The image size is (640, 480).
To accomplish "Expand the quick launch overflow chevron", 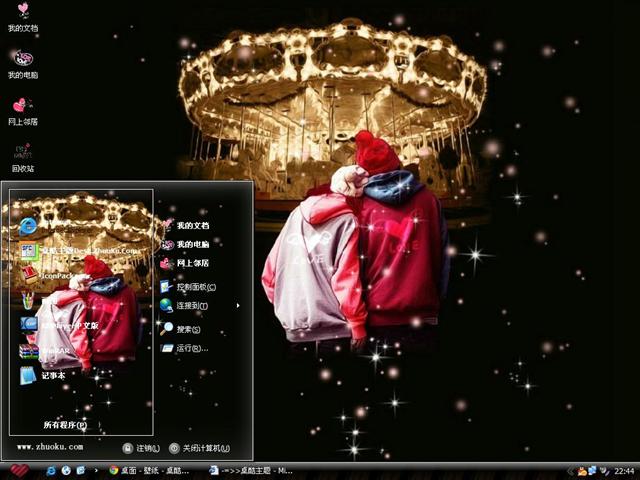I will click(x=96, y=471).
